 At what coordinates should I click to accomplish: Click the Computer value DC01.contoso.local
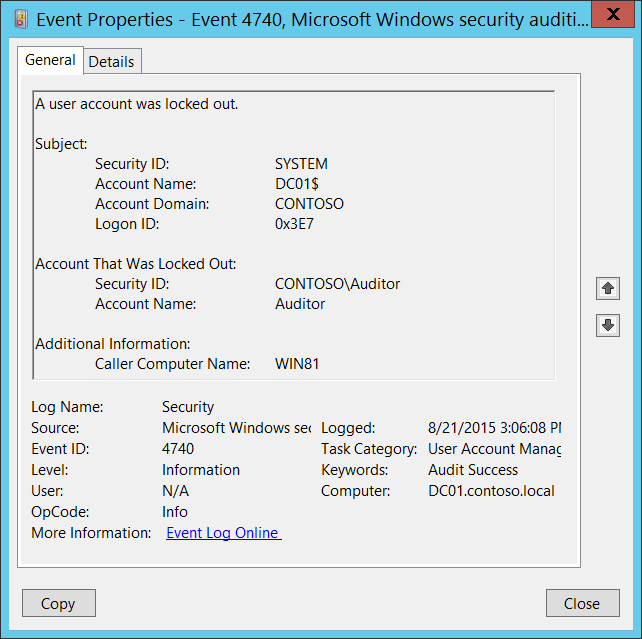(491, 491)
